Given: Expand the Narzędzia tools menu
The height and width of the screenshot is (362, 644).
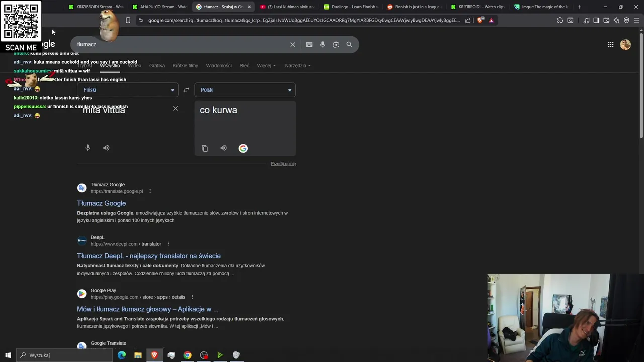Looking at the screenshot, I should coord(298,65).
